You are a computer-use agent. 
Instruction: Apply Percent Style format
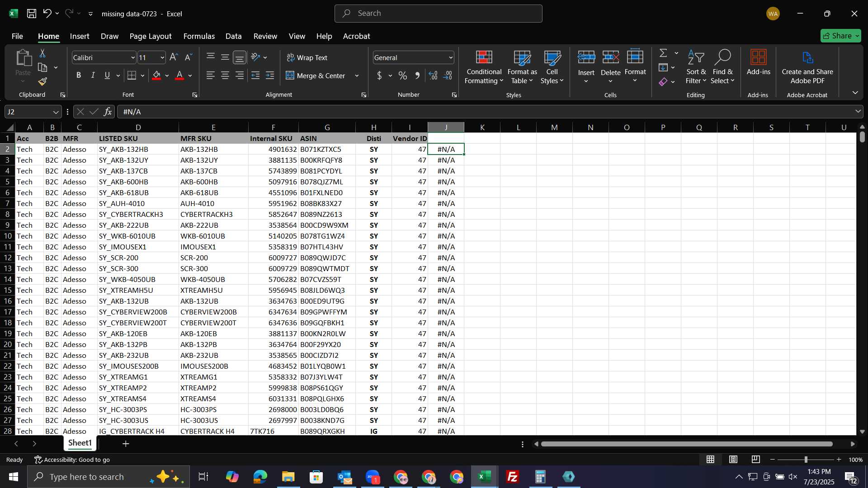click(402, 75)
